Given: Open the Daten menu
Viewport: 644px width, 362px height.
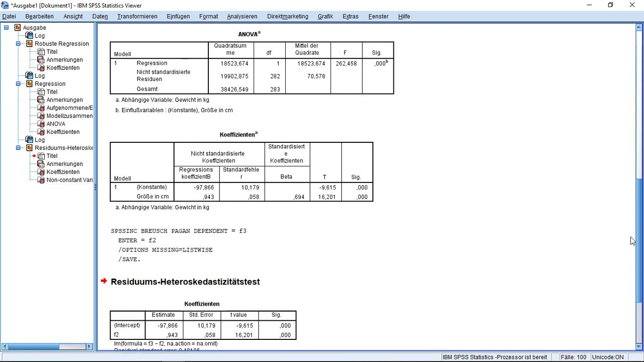Looking at the screenshot, I should pos(100,17).
